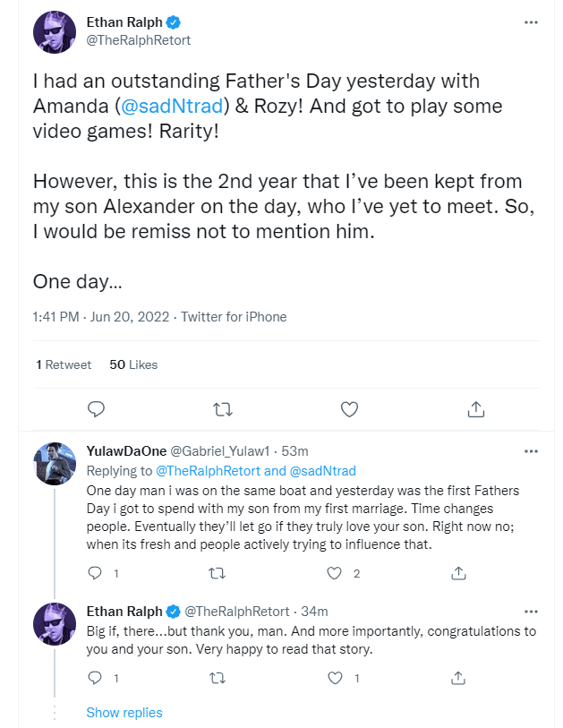
Task: Like YulawDaOne's reply with two likes
Action: tap(334, 573)
